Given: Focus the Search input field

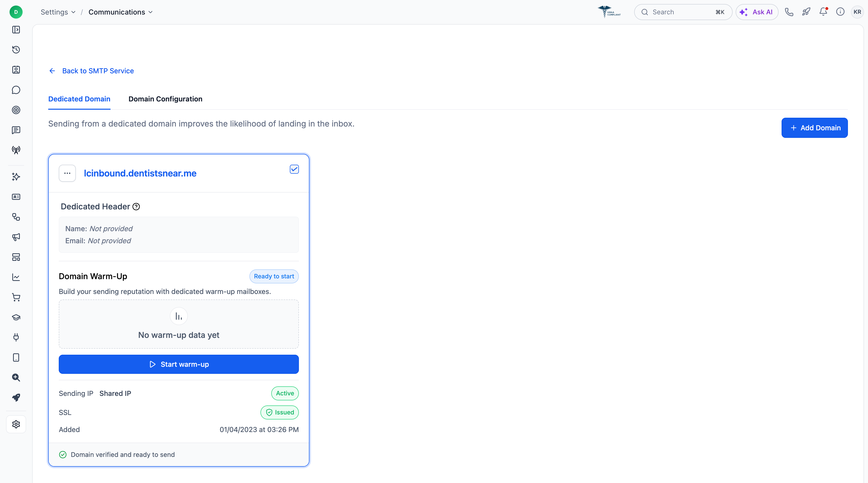Looking at the screenshot, I should [683, 12].
